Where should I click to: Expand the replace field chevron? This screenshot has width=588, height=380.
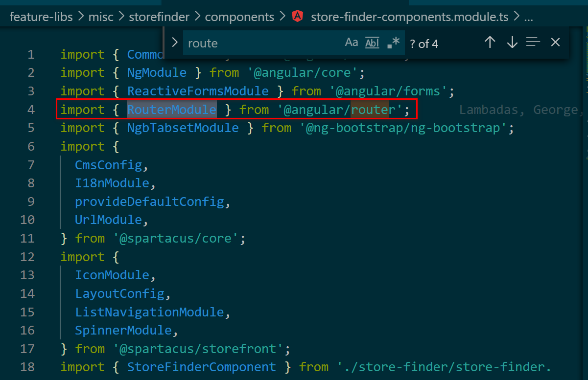(x=174, y=43)
